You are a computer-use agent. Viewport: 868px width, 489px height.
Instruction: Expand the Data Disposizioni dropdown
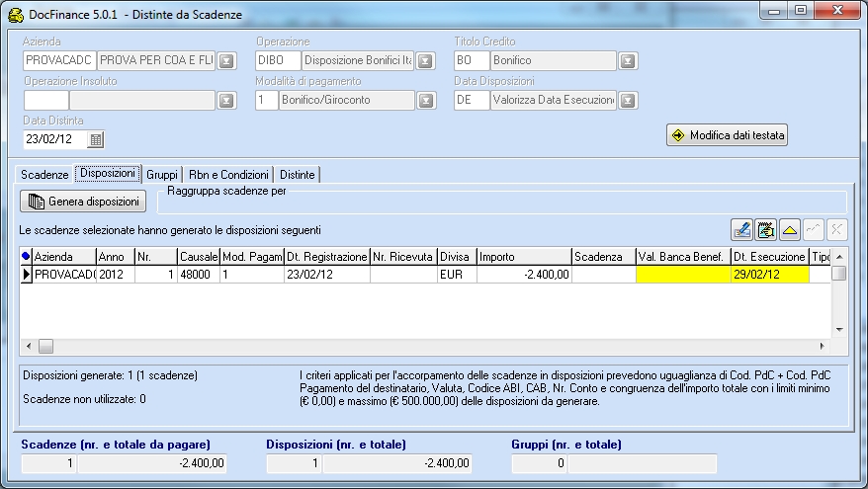point(628,100)
